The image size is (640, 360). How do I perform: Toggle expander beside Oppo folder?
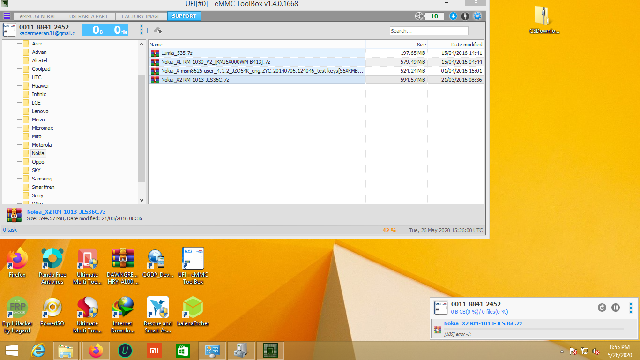tap(19, 162)
